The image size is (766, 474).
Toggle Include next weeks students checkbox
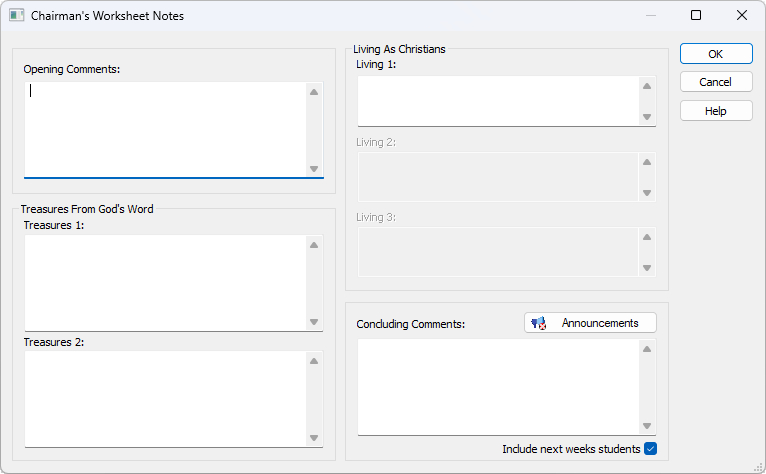650,449
